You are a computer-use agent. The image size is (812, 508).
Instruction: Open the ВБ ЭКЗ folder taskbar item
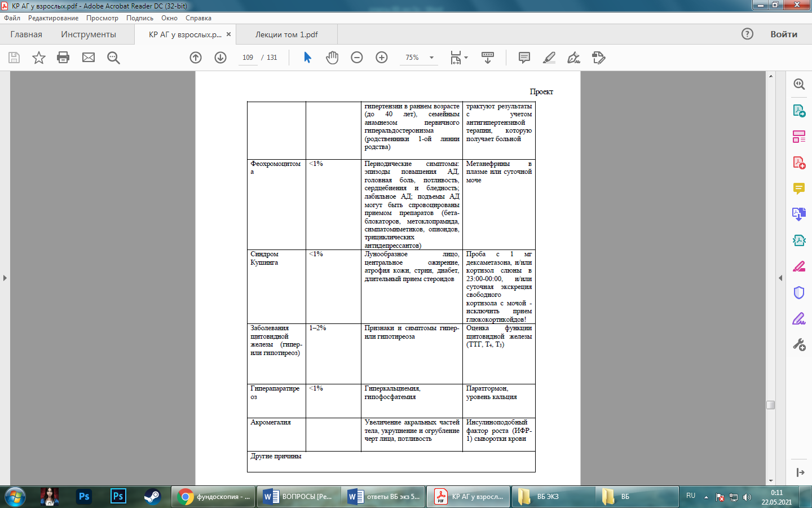[x=553, y=497]
